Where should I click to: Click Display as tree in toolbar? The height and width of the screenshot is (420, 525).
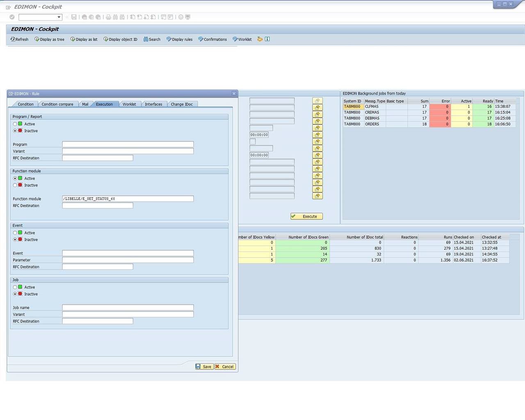[x=49, y=39]
